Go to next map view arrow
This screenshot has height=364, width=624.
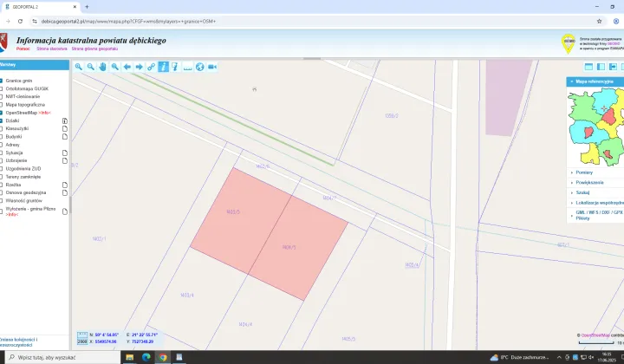click(139, 67)
